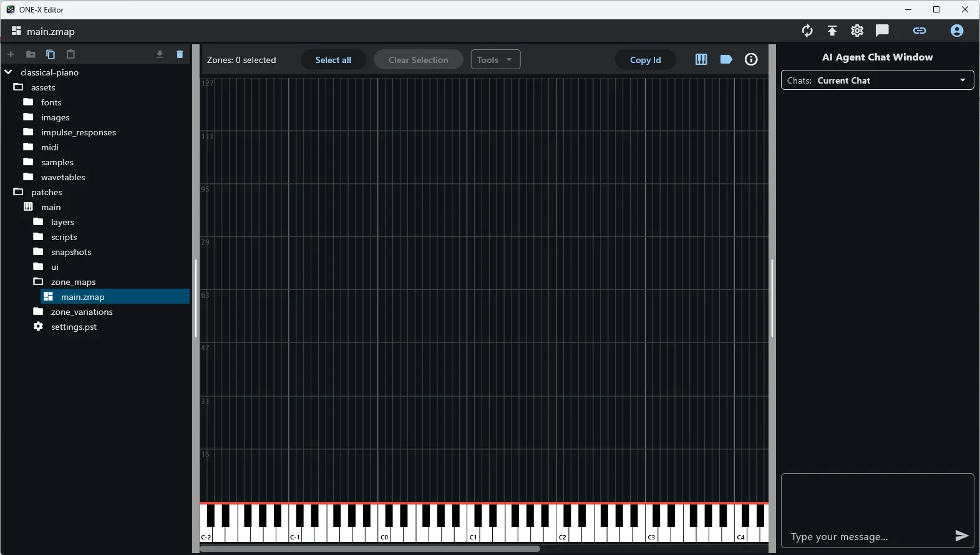Click the Clear Selection button
This screenshot has width=980, height=555.
pyautogui.click(x=418, y=60)
